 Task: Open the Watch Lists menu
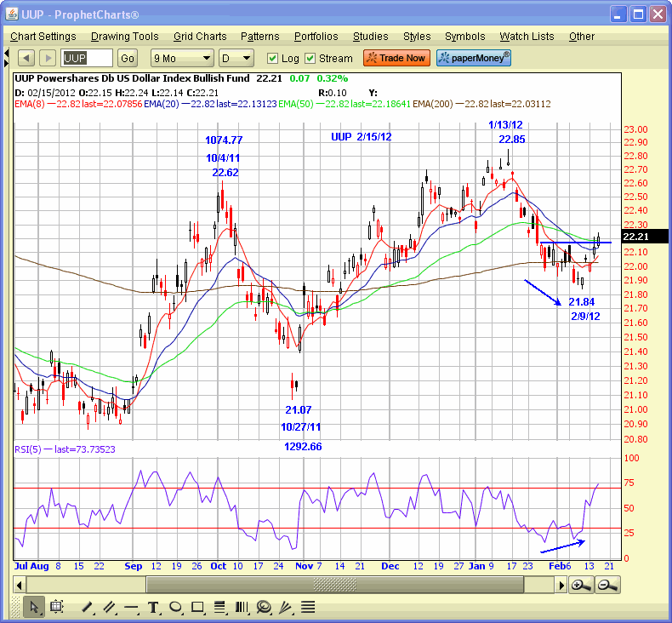pyautogui.click(x=527, y=37)
